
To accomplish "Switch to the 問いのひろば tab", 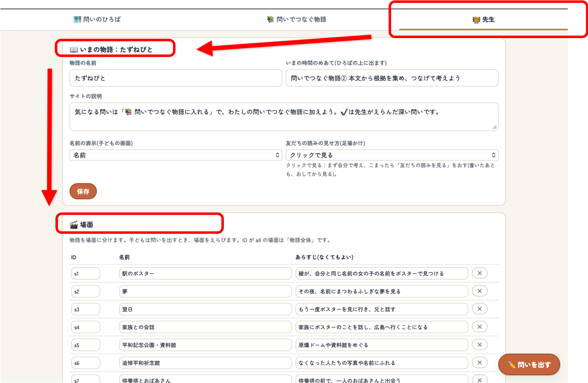I will point(97,19).
